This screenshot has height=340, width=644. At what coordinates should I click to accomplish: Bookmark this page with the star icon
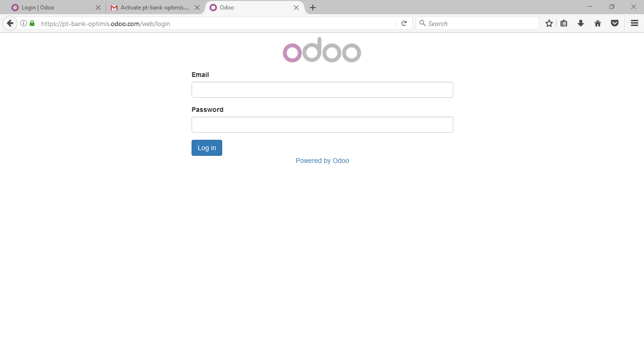[549, 23]
